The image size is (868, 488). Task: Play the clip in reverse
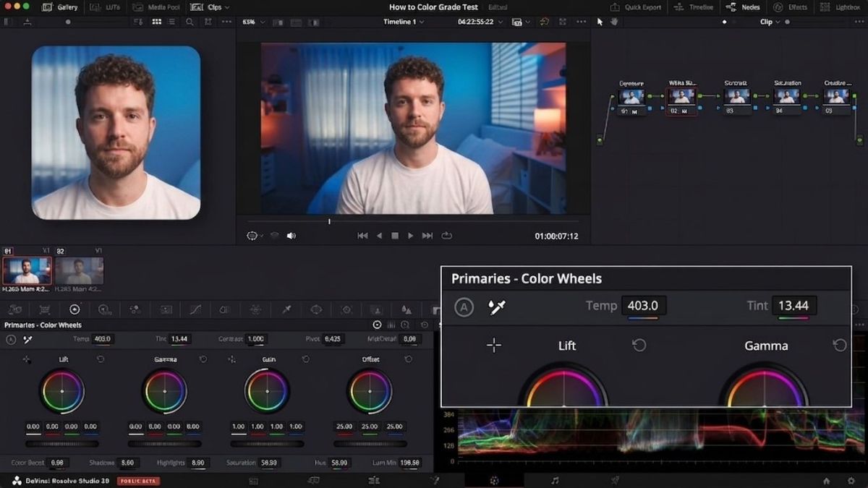pyautogui.click(x=379, y=236)
